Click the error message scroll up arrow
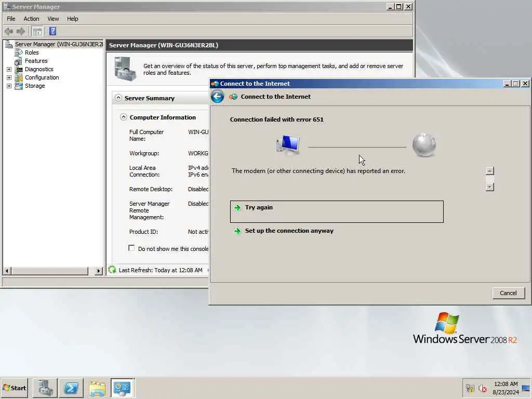 489,170
